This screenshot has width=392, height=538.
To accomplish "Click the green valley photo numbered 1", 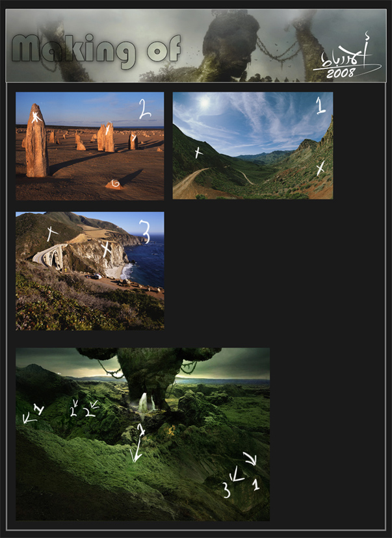I will pyautogui.click(x=253, y=146).
